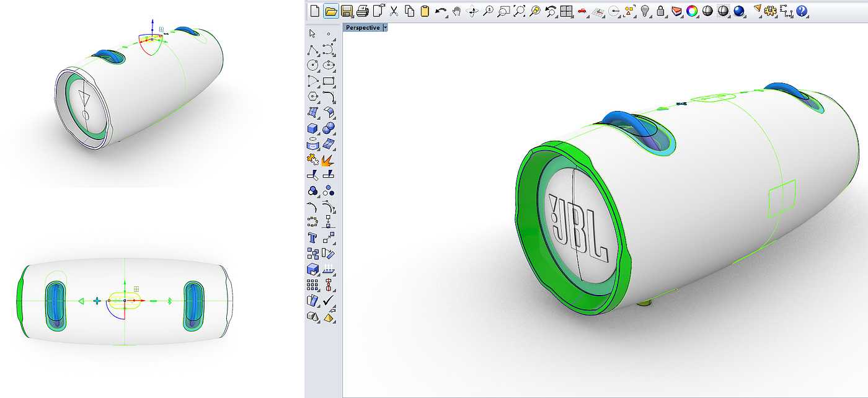Screen dimensions: 868x398
Task: Click the Undo View Change icon
Action: [x=551, y=11]
